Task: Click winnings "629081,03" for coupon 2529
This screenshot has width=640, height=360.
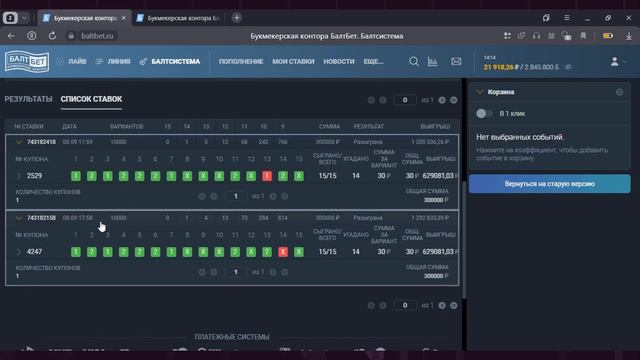Action: pyautogui.click(x=438, y=176)
